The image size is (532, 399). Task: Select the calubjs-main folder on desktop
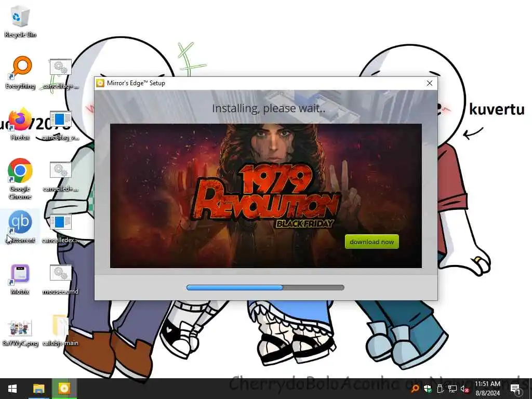(60, 330)
